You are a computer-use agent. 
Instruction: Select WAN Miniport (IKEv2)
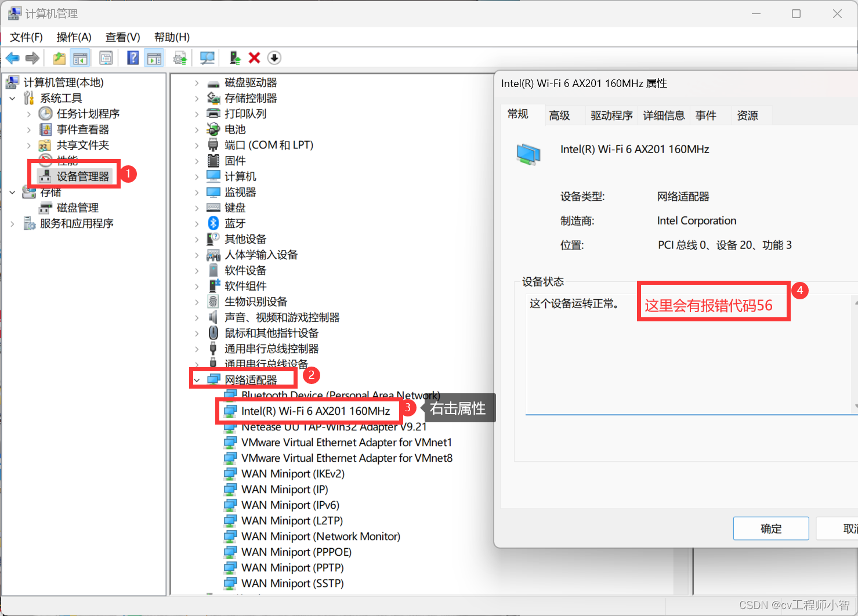pos(293,474)
